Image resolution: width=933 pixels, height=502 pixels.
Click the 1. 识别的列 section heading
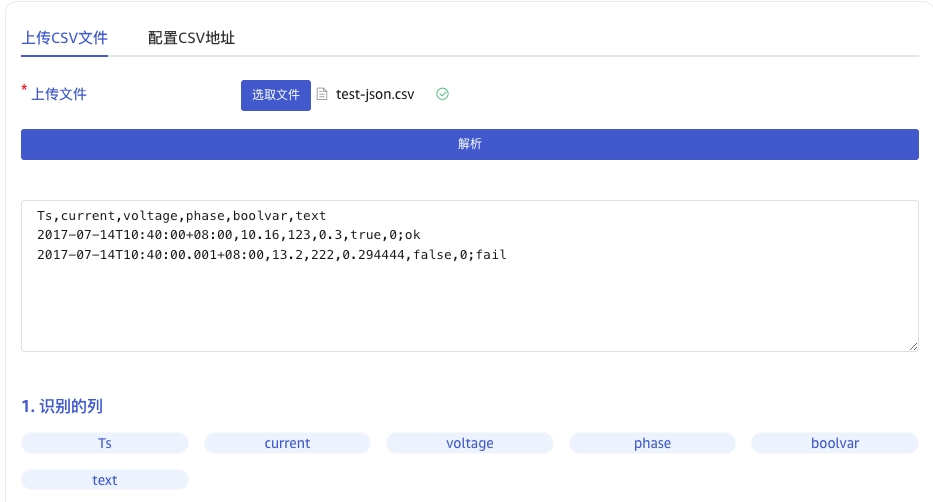(62, 406)
